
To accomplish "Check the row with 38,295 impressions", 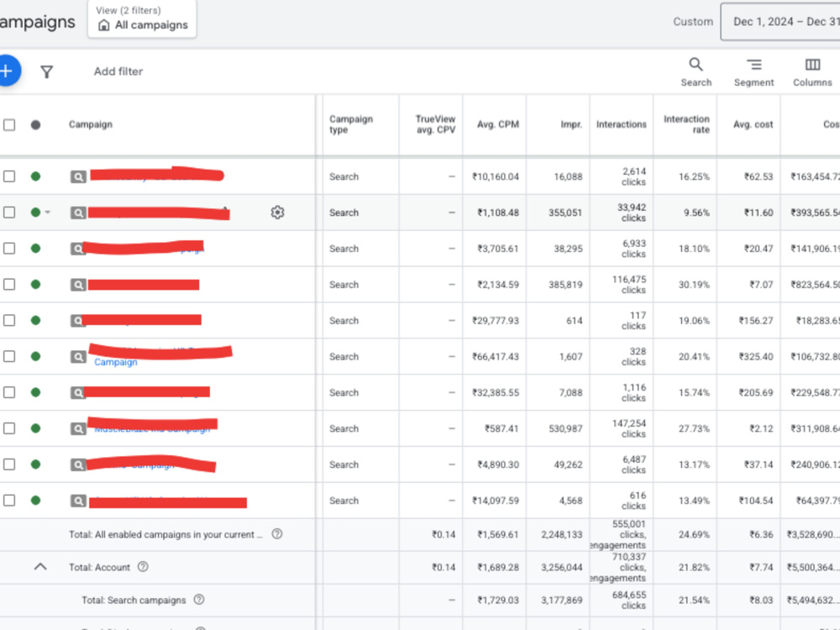I will (9, 249).
